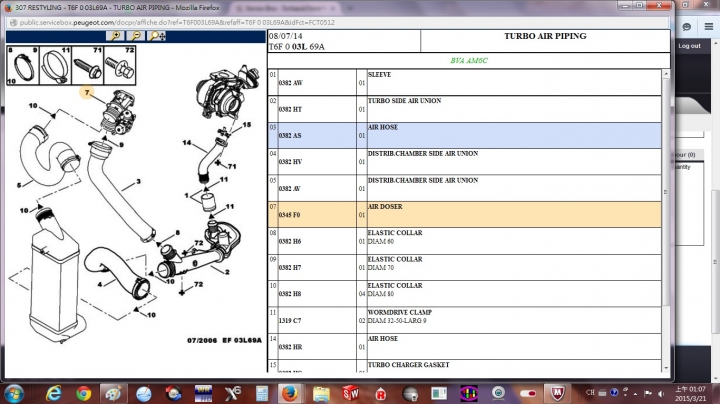Open the chat bubble icon in background window

[686, 27]
